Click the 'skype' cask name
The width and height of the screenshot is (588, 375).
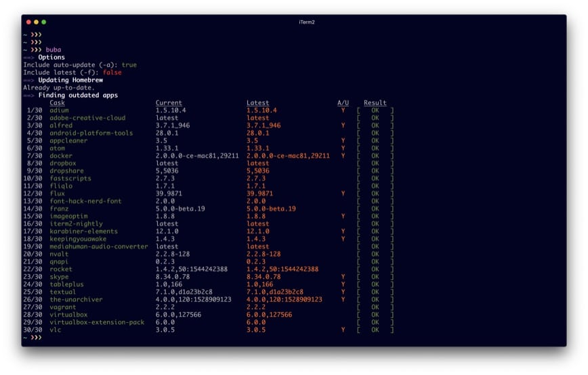59,277
